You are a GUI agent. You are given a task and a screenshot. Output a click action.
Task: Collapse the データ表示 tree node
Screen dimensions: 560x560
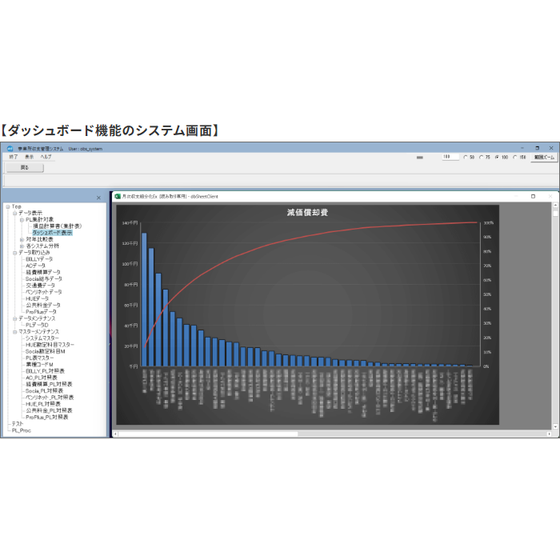coord(15,213)
